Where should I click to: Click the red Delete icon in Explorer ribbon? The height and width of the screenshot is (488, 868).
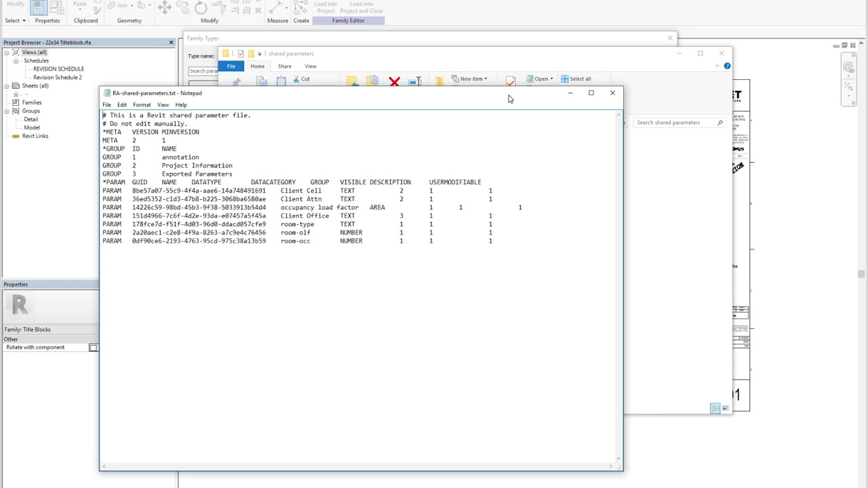[394, 81]
